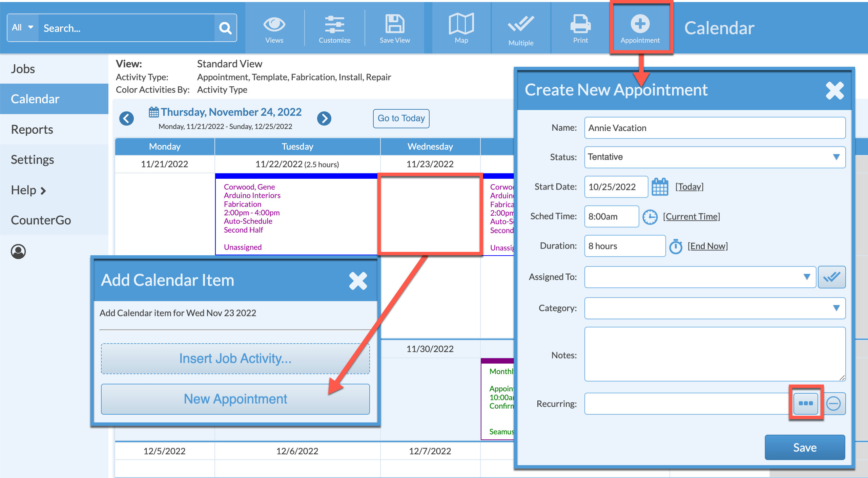This screenshot has width=868, height=478.
Task: Open the Start Date calendar picker icon
Action: point(660,187)
